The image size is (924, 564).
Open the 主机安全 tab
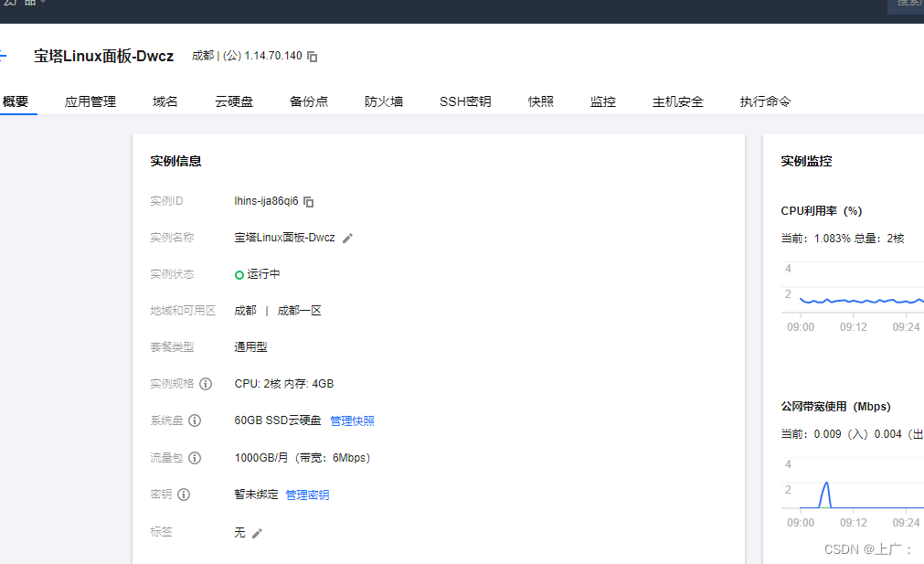(677, 101)
